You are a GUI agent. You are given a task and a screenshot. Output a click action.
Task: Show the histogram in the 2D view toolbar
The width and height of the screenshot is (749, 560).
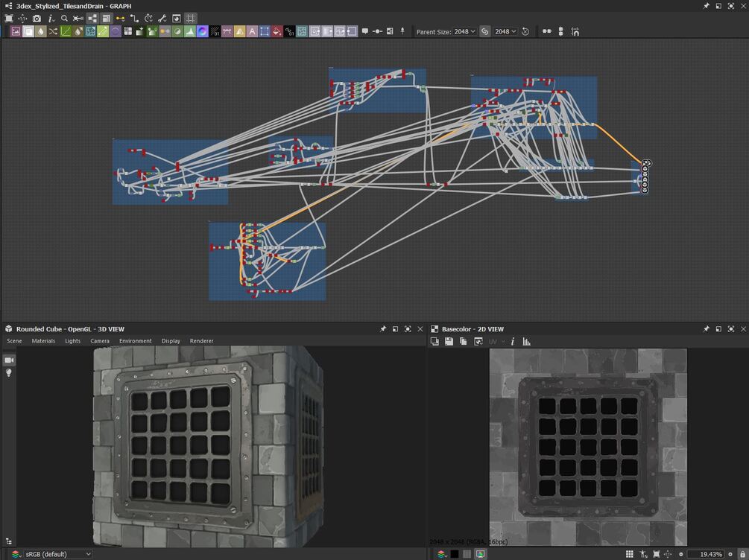coord(527,341)
